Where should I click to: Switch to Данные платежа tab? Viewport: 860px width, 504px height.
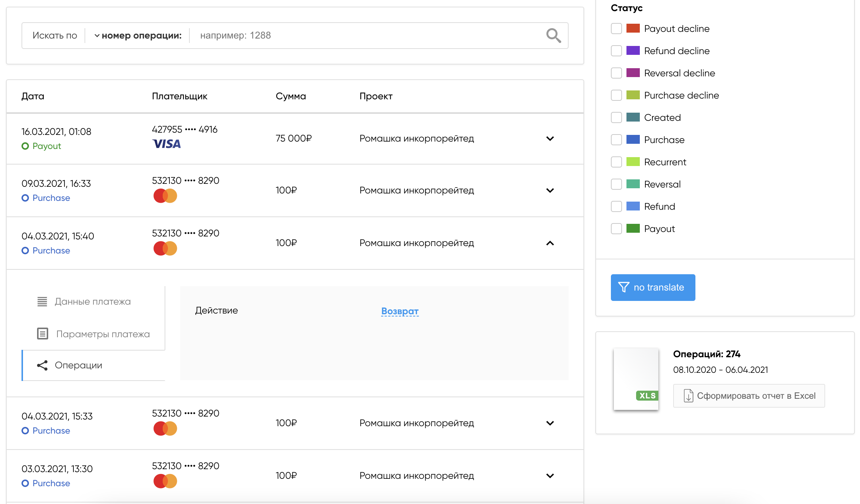click(93, 302)
